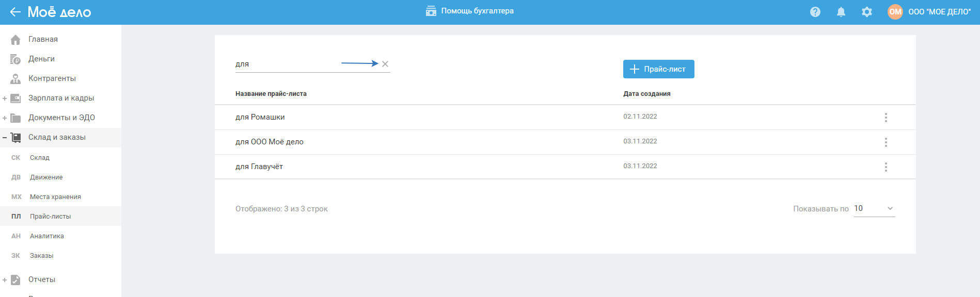980x297 pixels.
Task: Click the ЗК abbreviation icon
Action: pyautogui.click(x=16, y=256)
